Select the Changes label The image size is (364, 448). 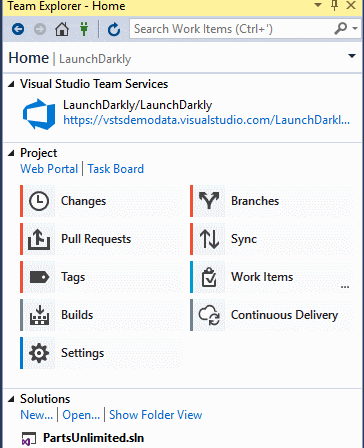click(83, 201)
